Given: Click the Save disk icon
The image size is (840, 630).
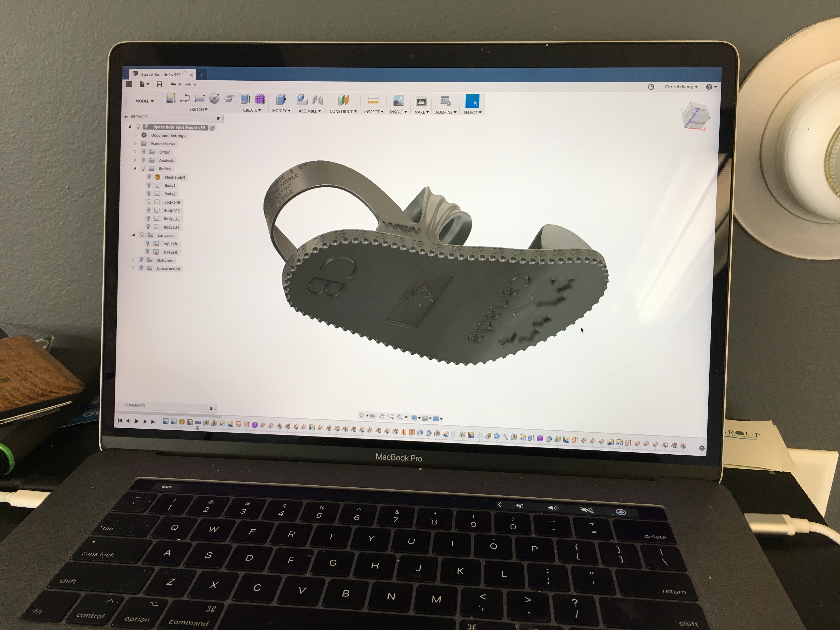Looking at the screenshot, I should 160,84.
